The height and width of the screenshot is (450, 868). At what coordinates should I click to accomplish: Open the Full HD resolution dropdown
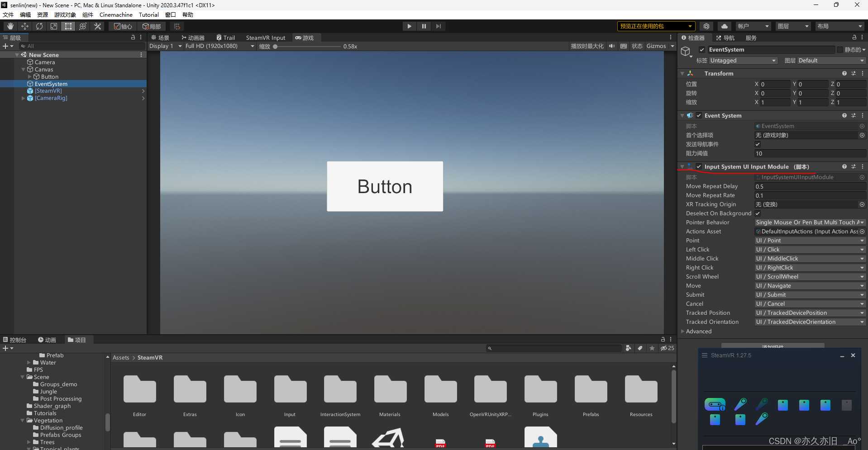(219, 46)
